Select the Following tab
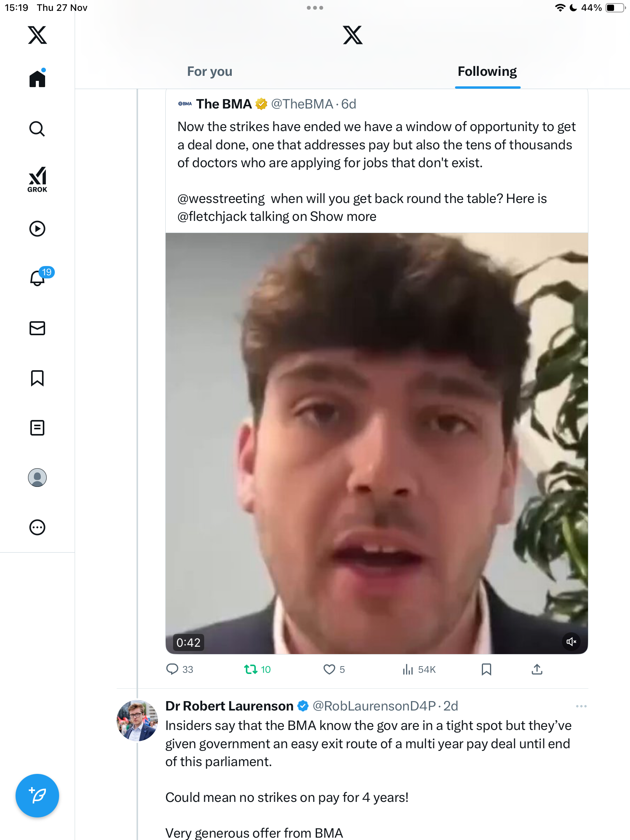The width and height of the screenshot is (630, 840). [x=487, y=72]
